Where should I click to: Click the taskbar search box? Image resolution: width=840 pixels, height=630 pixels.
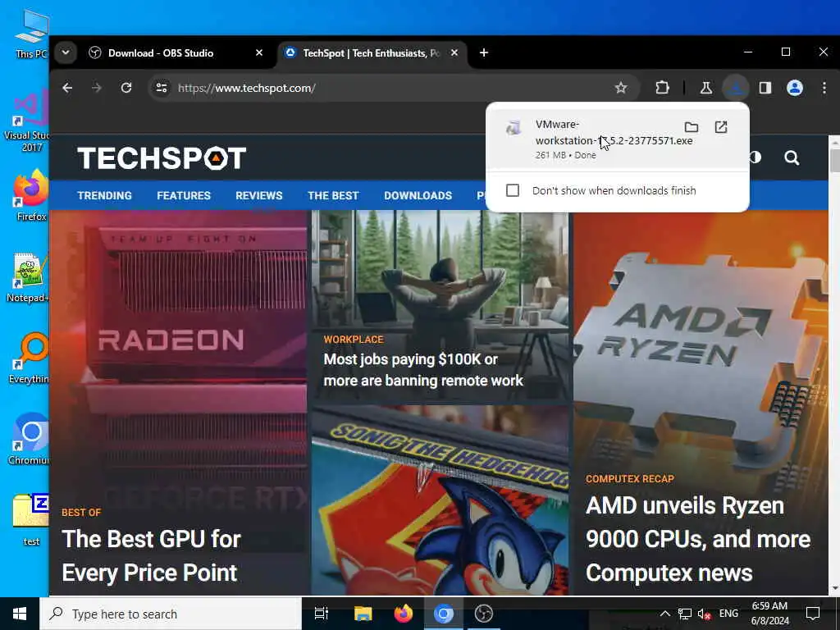tap(171, 614)
